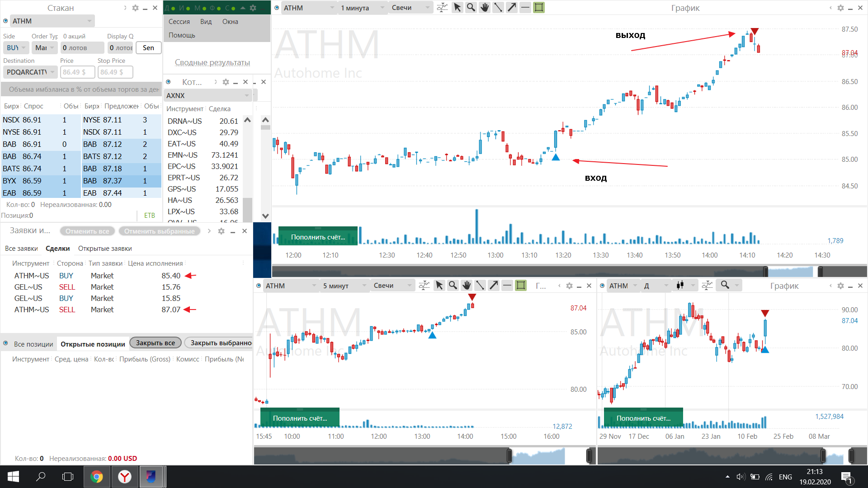
Task: Open the 1 минута timeframe dropdown
Action: [x=363, y=8]
